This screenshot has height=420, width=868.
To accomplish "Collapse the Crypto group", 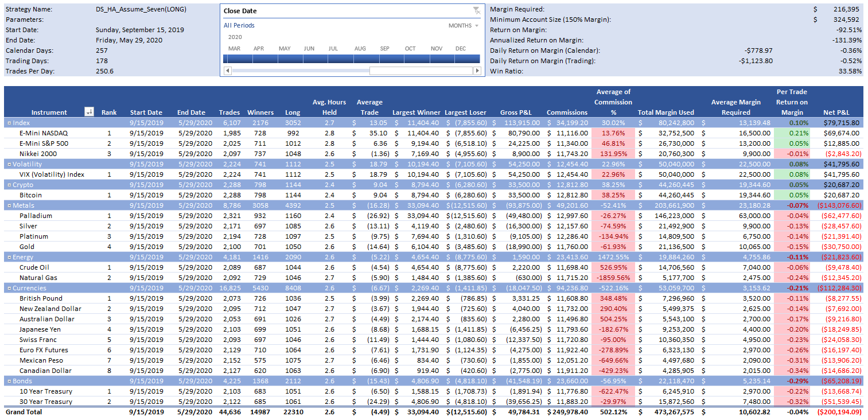I will click(9, 185).
